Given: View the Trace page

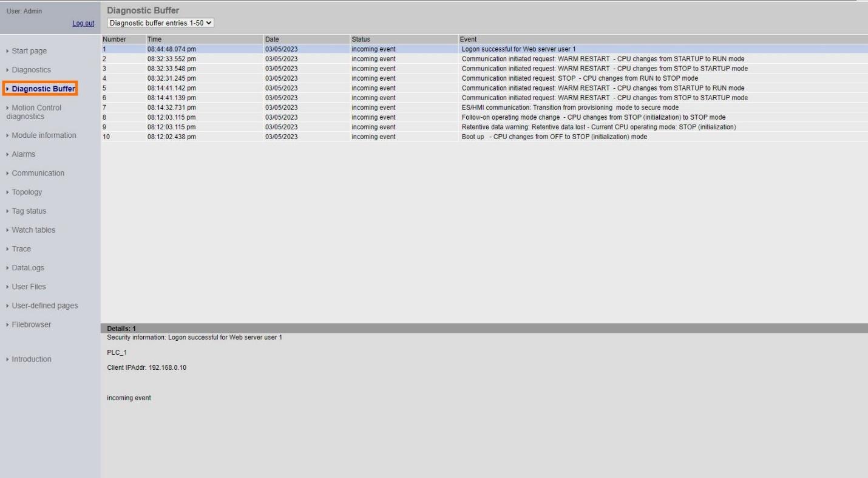Looking at the screenshot, I should [22, 248].
